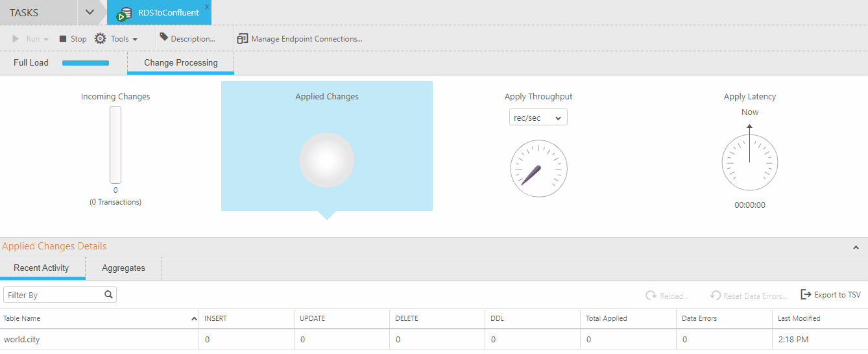
Task: Expand the Tools dropdown arrow
Action: (135, 40)
